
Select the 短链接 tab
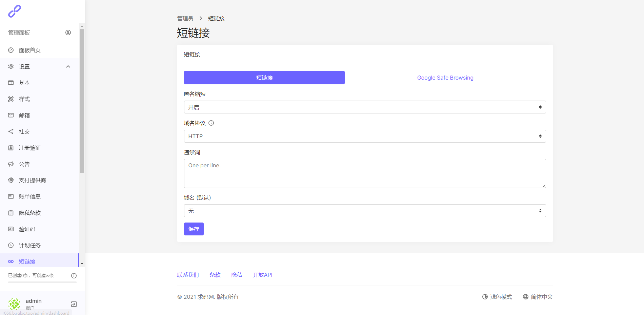pyautogui.click(x=264, y=78)
